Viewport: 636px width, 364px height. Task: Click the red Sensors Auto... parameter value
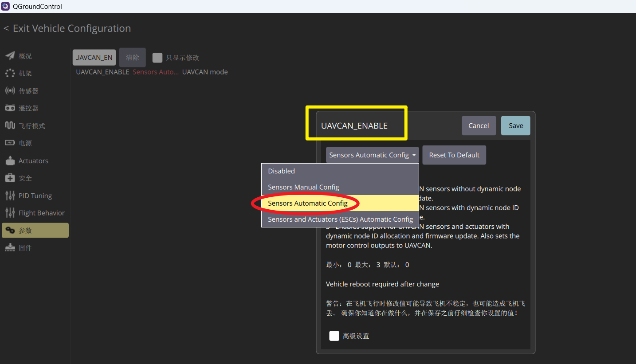(x=156, y=72)
